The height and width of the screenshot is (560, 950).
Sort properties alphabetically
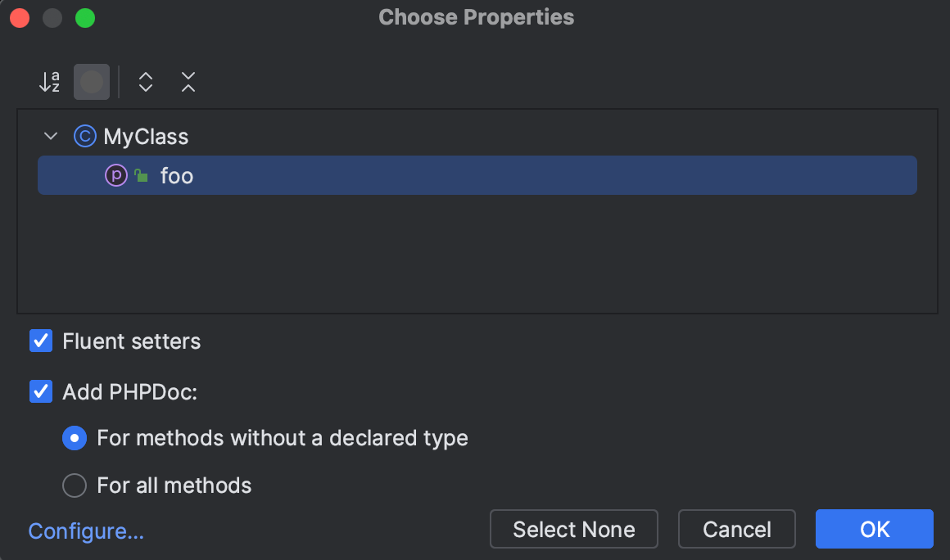pyautogui.click(x=49, y=82)
